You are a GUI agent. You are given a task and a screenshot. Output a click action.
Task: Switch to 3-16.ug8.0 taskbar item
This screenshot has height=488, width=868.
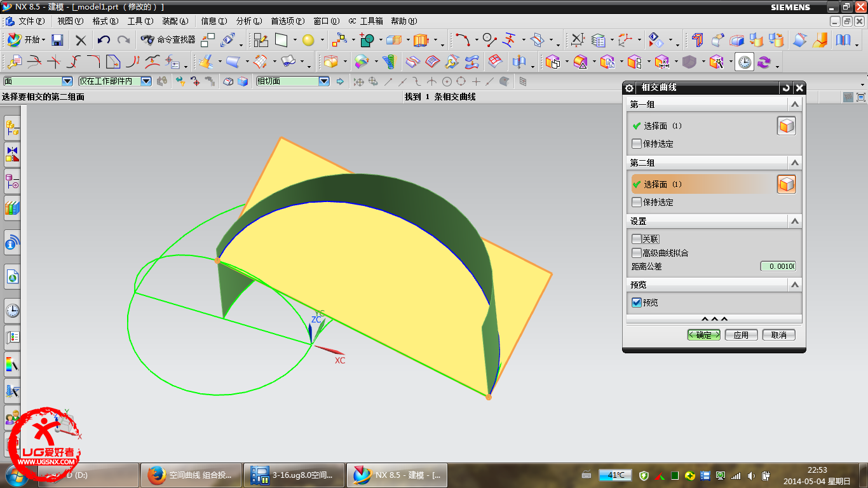(294, 475)
